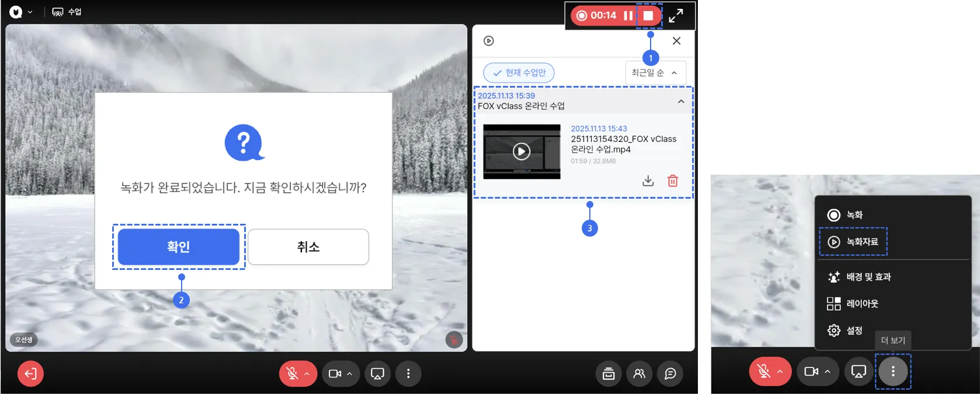Open camera options arrow in the main toolbar

(x=350, y=374)
